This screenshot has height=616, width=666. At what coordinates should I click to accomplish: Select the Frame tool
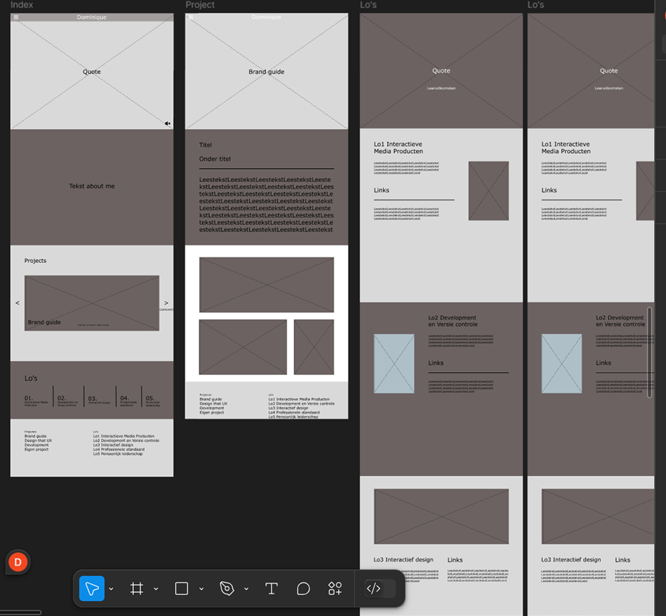[137, 588]
